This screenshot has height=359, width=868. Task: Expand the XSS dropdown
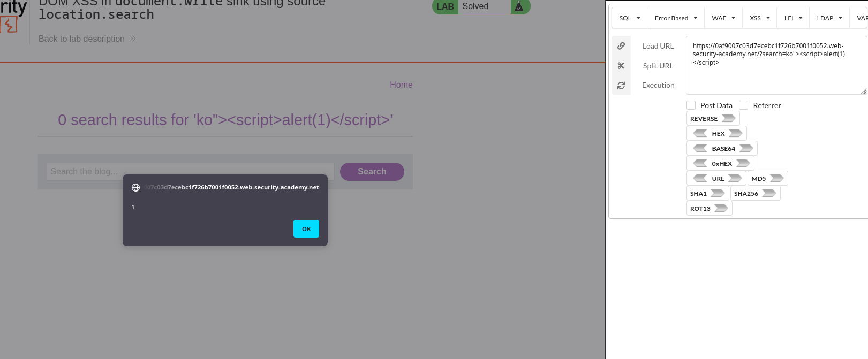click(760, 18)
